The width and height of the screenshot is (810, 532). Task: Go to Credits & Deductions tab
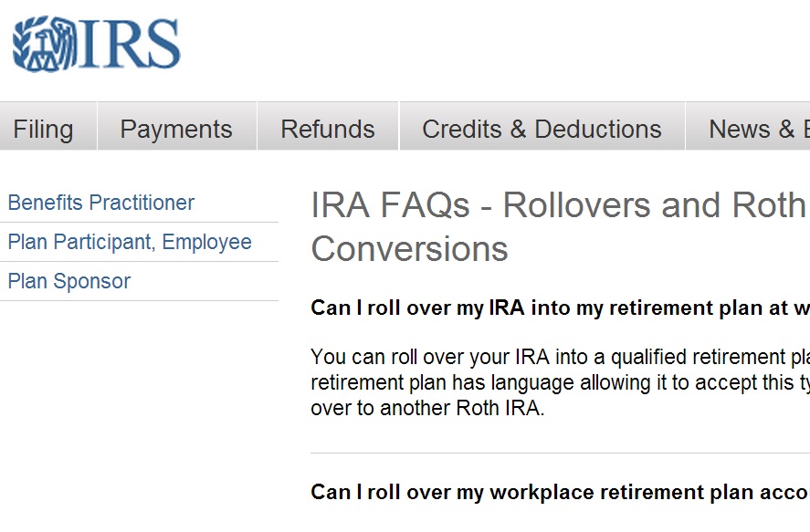pos(542,127)
